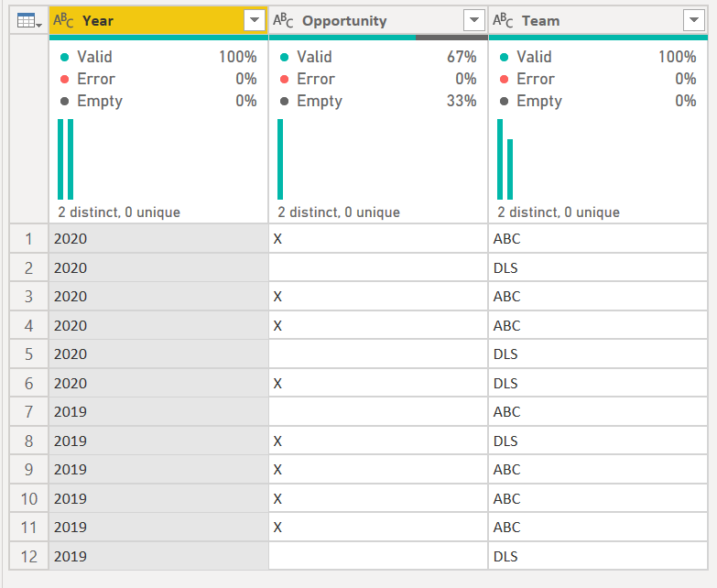Click the DLS Team cell in row 6
The height and width of the screenshot is (588, 717).
598,383
